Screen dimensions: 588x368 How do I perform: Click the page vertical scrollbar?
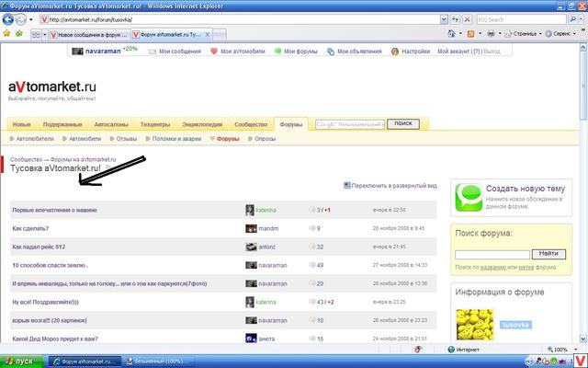click(x=583, y=191)
